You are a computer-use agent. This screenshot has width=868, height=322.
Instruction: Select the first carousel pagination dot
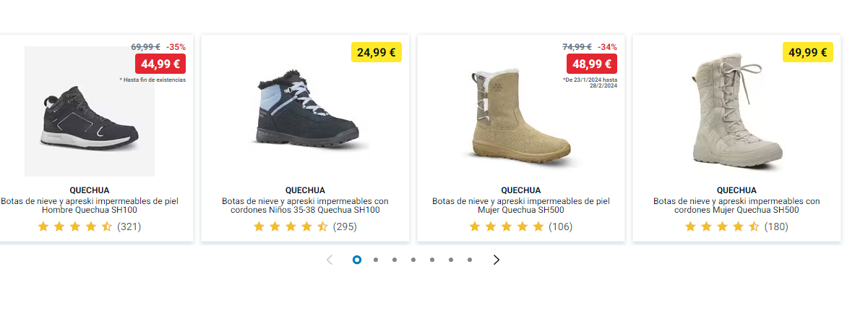tap(357, 260)
